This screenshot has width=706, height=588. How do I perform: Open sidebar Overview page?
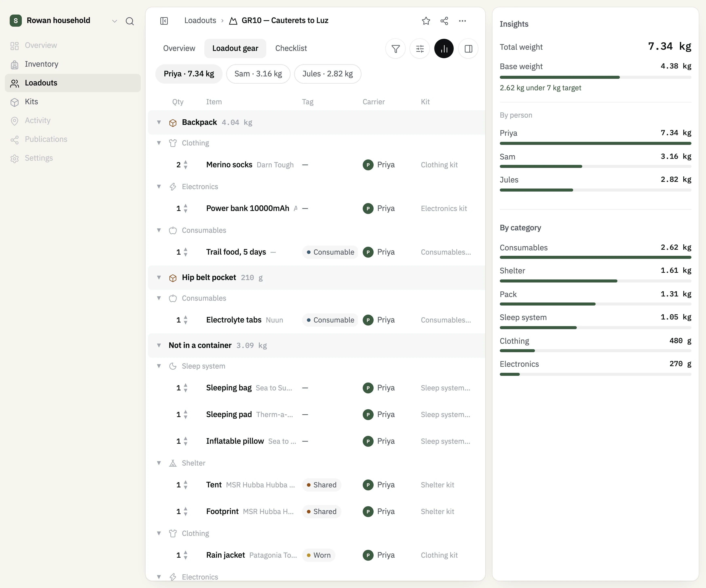[73, 45]
